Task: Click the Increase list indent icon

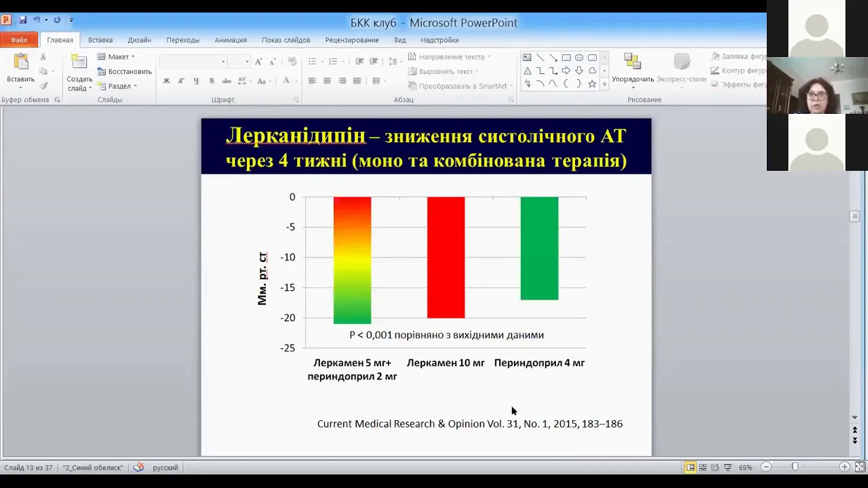Action: coord(374,62)
